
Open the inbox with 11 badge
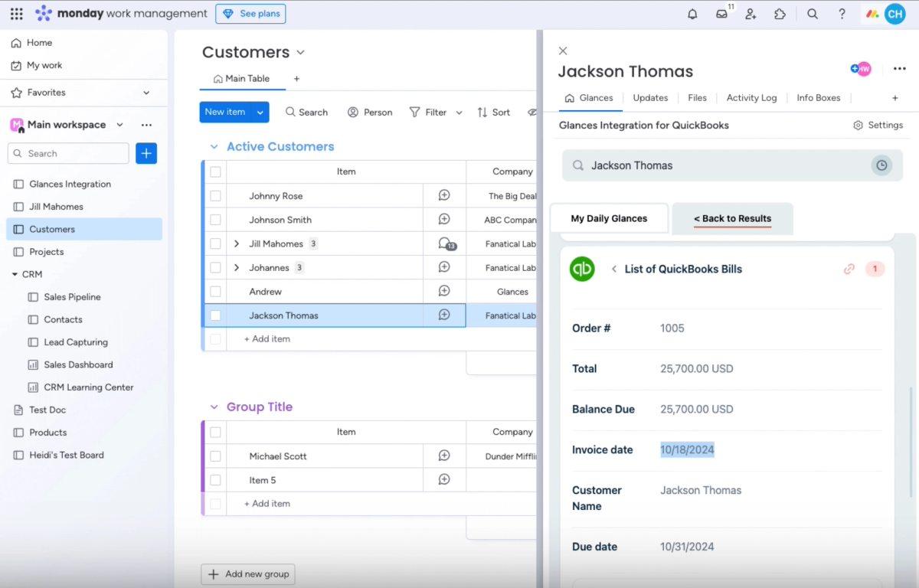click(x=722, y=14)
